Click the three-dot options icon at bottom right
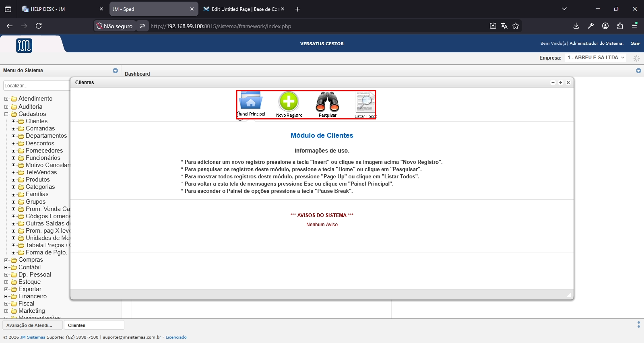644x343 pixels. pyautogui.click(x=639, y=324)
